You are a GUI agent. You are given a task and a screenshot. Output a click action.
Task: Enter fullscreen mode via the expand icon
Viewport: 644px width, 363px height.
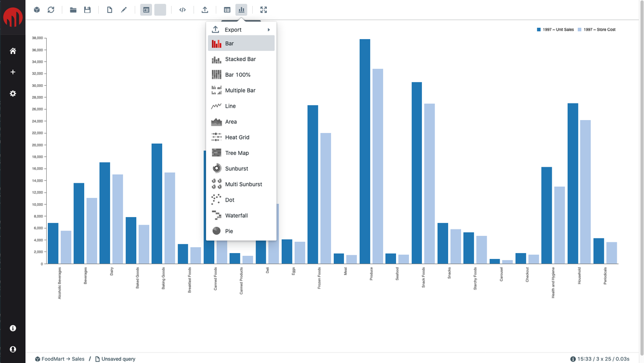[262, 10]
